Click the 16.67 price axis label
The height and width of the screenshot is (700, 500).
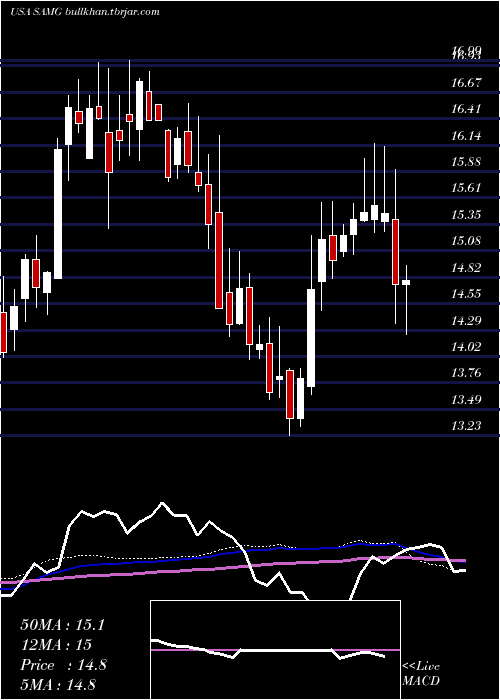point(467,83)
